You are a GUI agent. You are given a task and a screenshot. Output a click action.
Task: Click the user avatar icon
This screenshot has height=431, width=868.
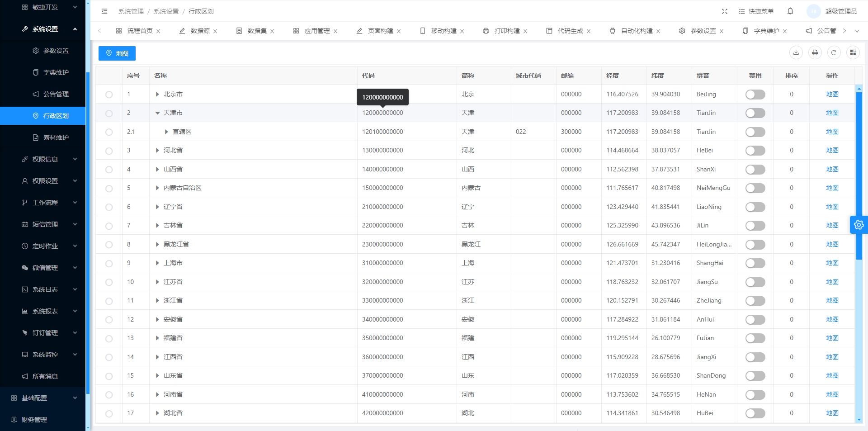pos(814,11)
